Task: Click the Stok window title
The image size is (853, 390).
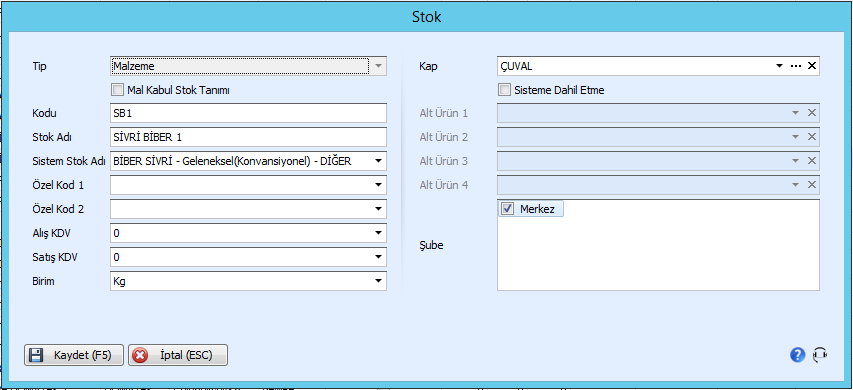Action: 426,17
